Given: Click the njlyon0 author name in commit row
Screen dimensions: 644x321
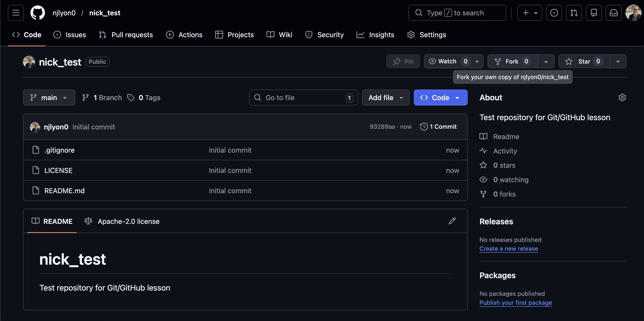Looking at the screenshot, I should (x=56, y=127).
